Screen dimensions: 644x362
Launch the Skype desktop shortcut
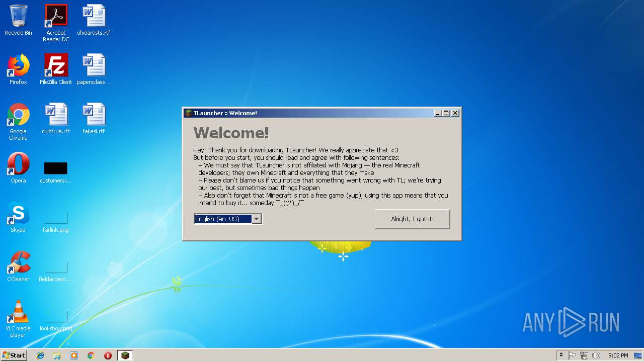point(18,217)
